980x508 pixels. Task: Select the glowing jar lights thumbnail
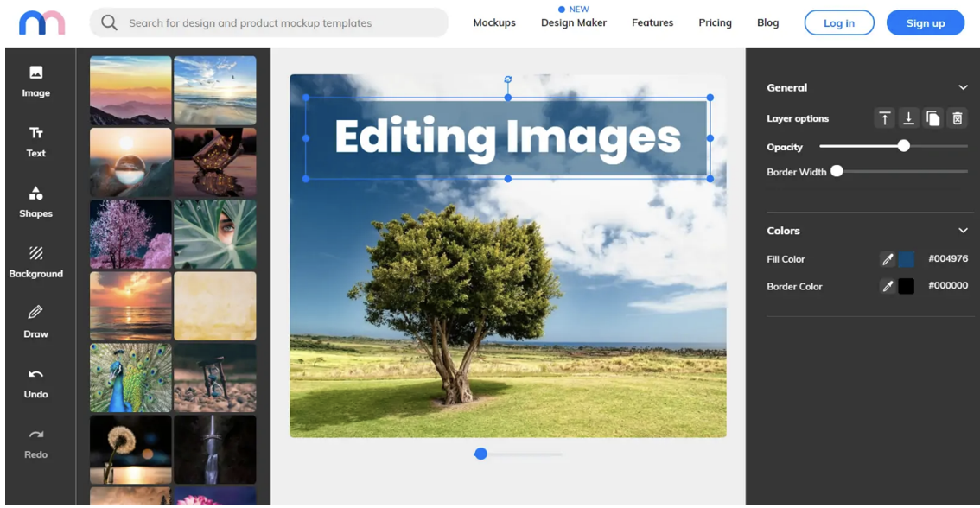tap(215, 162)
